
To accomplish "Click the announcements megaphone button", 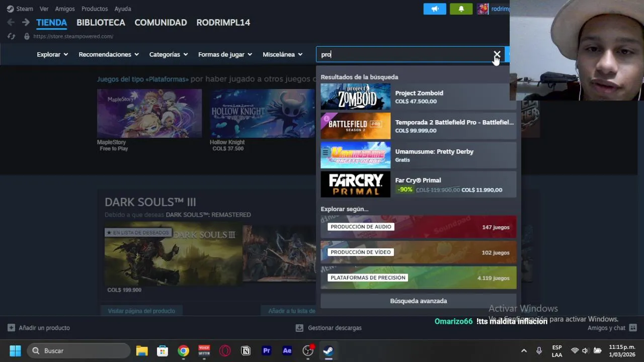I will click(x=435, y=9).
